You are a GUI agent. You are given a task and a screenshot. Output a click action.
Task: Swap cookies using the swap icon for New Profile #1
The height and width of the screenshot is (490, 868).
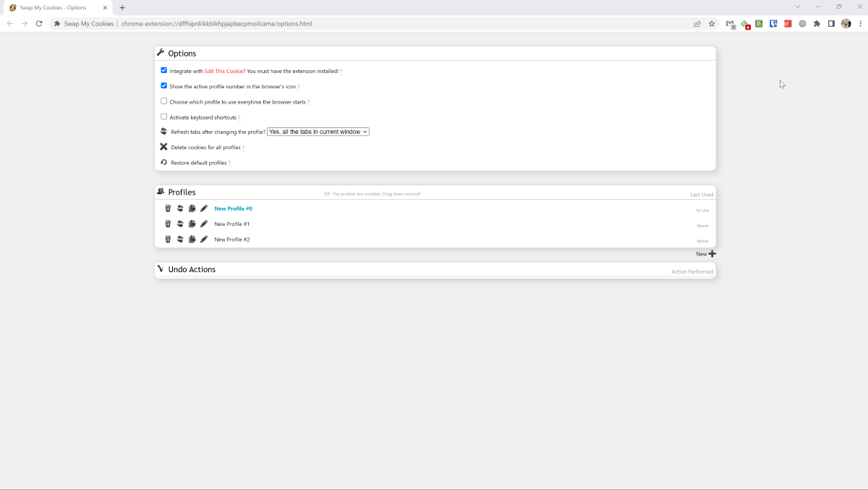[179, 224]
